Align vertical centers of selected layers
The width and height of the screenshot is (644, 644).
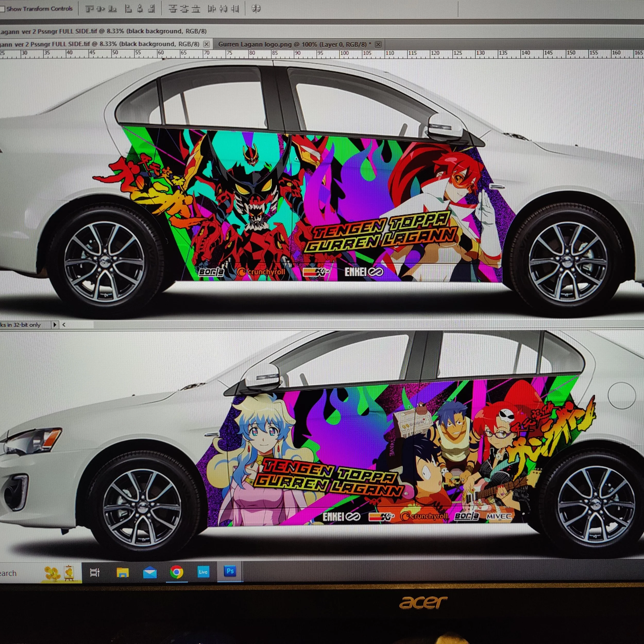(101, 9)
